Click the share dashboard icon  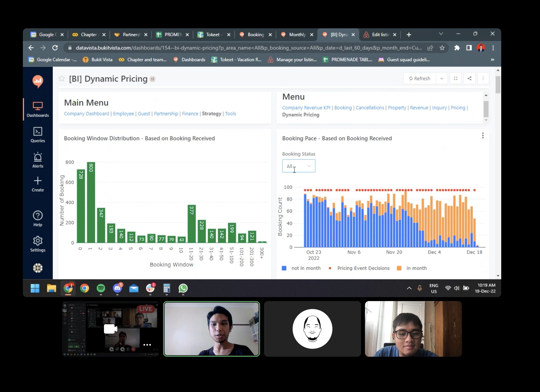pyautogui.click(x=469, y=78)
